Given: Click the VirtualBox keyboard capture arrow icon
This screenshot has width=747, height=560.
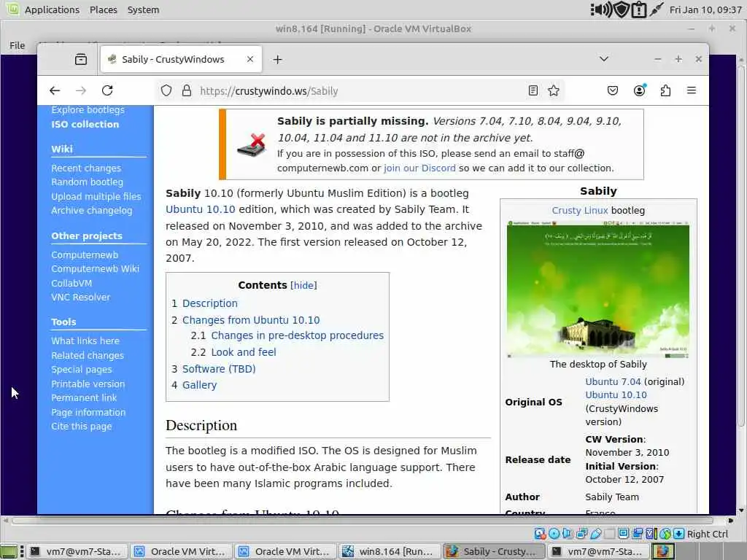Looking at the screenshot, I should pos(679,534).
